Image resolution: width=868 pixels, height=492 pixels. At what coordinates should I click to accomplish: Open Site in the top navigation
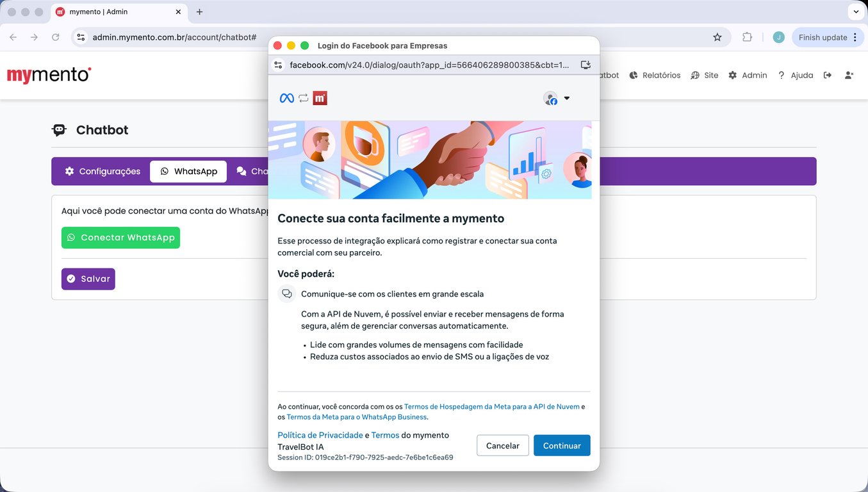[x=705, y=75]
